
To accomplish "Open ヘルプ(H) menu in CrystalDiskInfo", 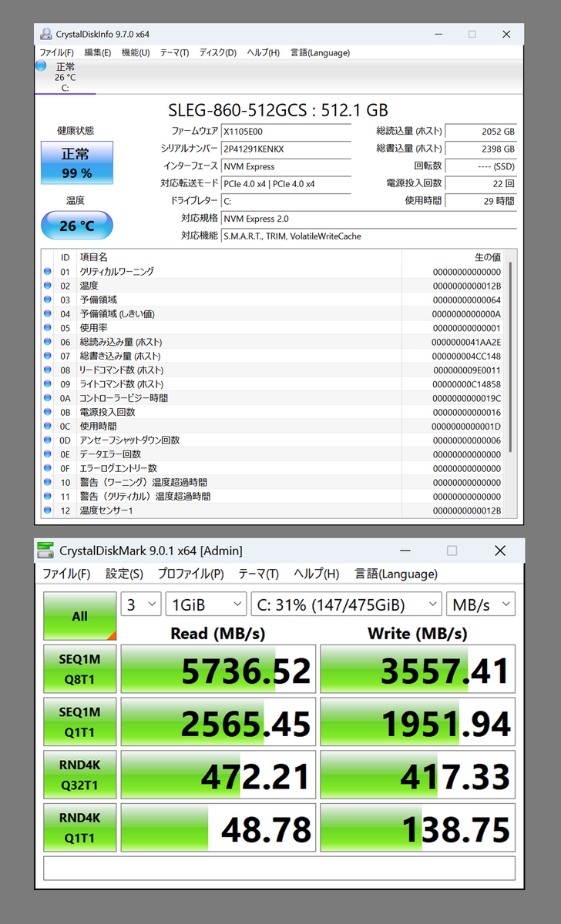I will coord(264,52).
